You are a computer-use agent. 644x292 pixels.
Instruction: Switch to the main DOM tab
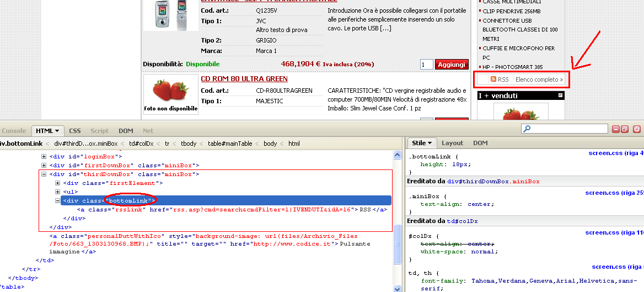(126, 131)
